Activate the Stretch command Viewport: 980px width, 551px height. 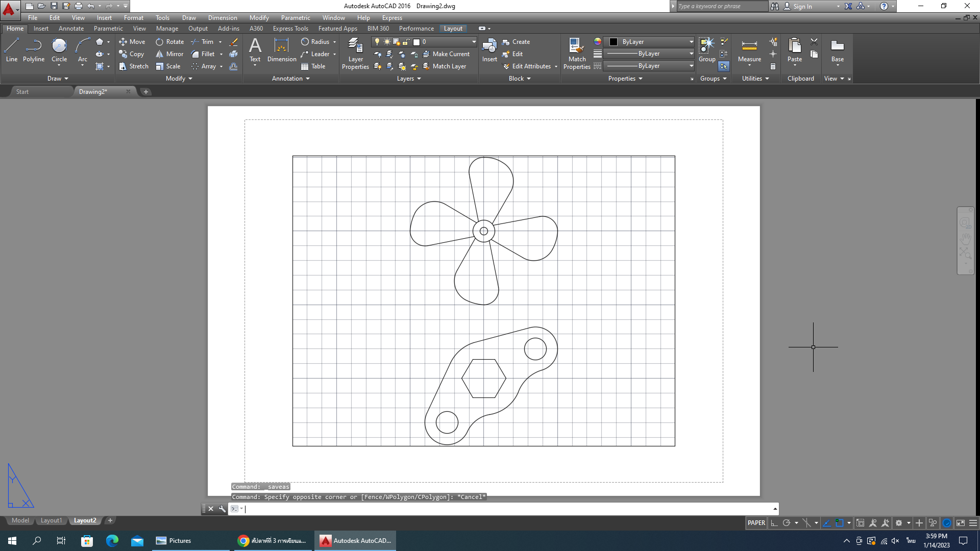[x=134, y=66]
